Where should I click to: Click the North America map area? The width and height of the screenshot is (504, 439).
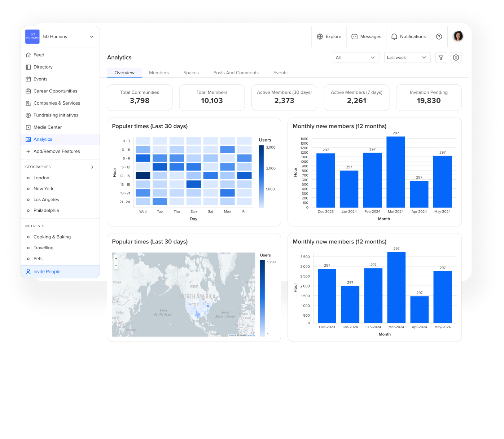coord(198,296)
